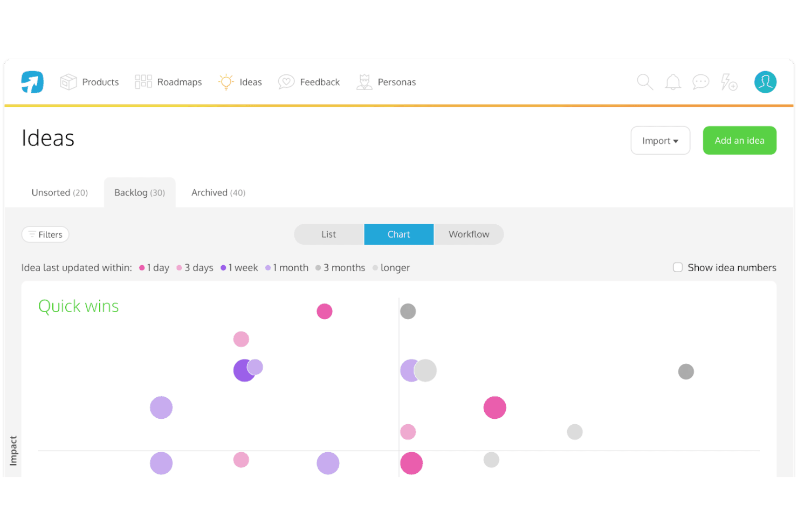Switch to List view
The image size is (798, 532).
(x=329, y=234)
